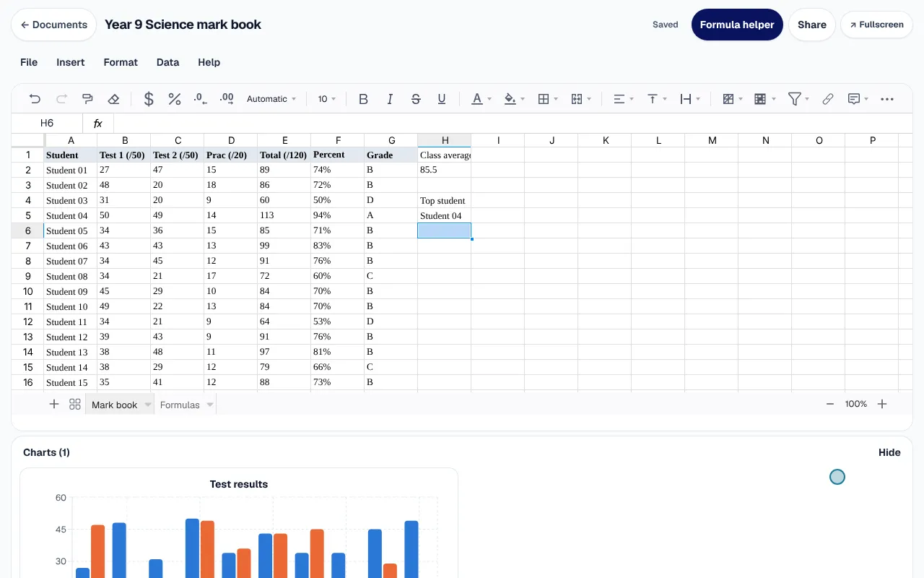Open the Data menu
Image resolution: width=924 pixels, height=578 pixels.
[x=167, y=62]
